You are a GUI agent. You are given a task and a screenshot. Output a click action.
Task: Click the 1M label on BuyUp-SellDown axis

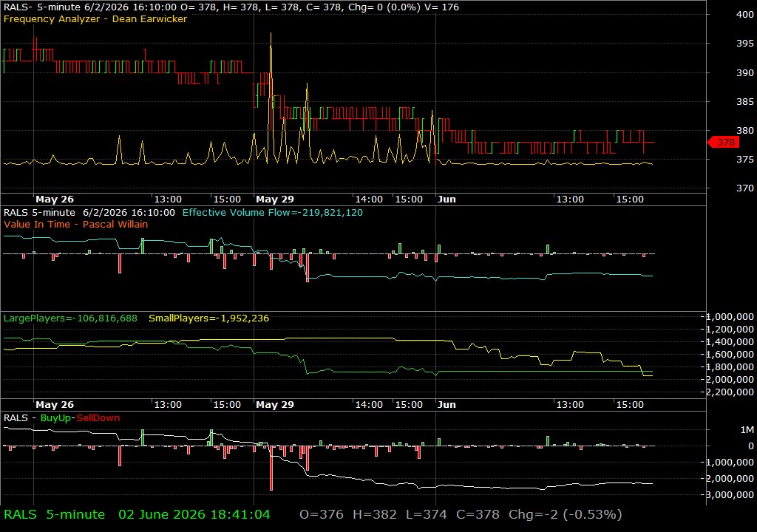pyautogui.click(x=747, y=429)
